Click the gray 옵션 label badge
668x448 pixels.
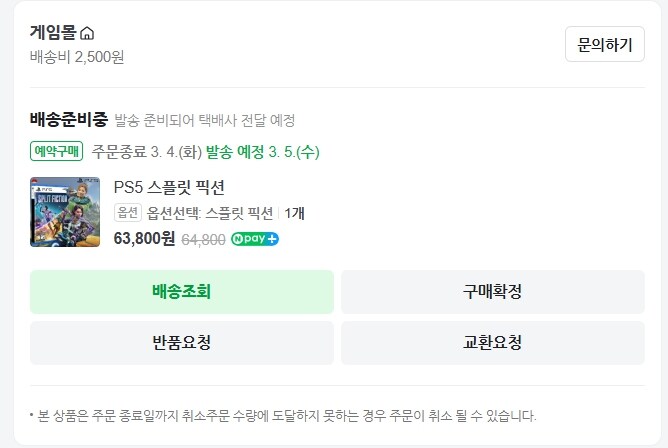click(x=128, y=212)
